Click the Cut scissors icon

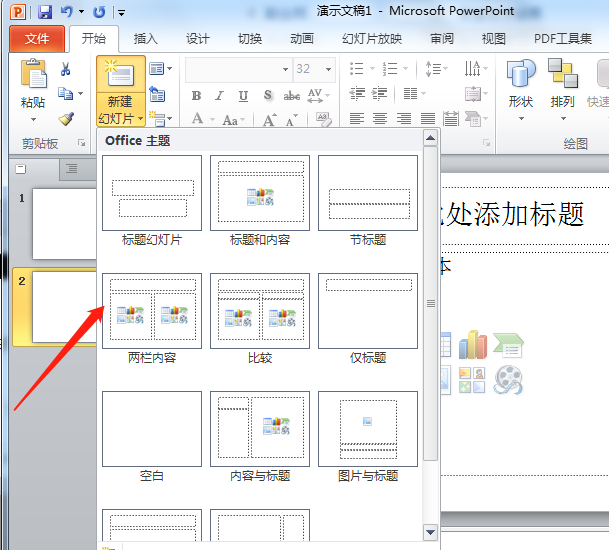tap(65, 69)
